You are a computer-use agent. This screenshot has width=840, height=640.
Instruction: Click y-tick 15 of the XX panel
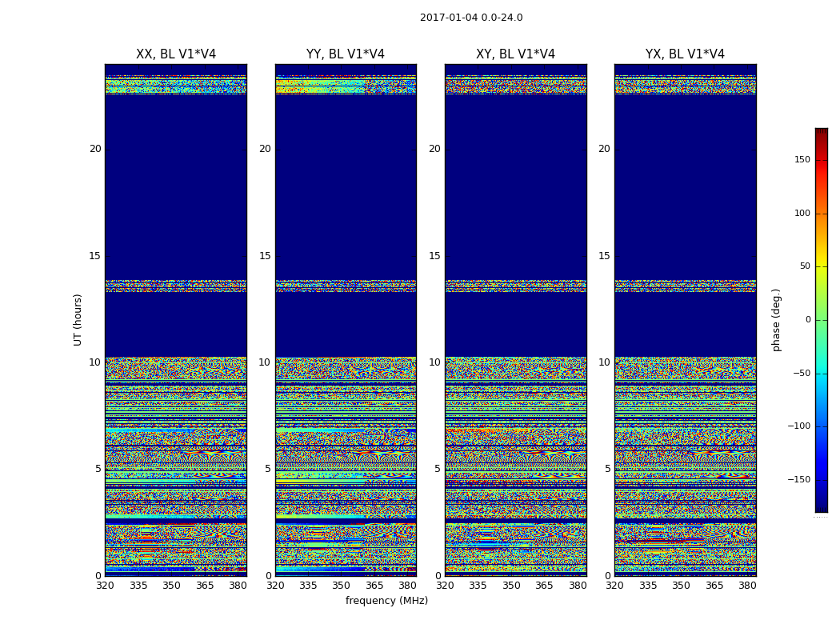pos(95,255)
